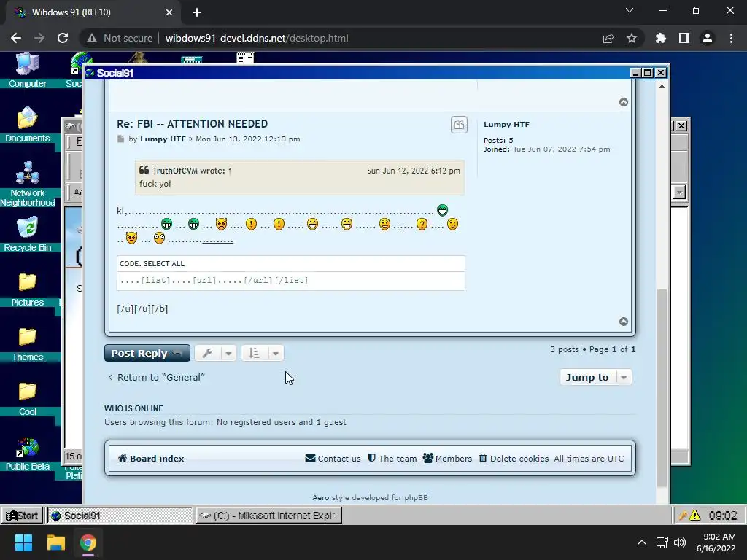Screen dimensions: 747x560
Task: Click the warning icon in Wibdows 91 tray
Action: click(x=695, y=516)
